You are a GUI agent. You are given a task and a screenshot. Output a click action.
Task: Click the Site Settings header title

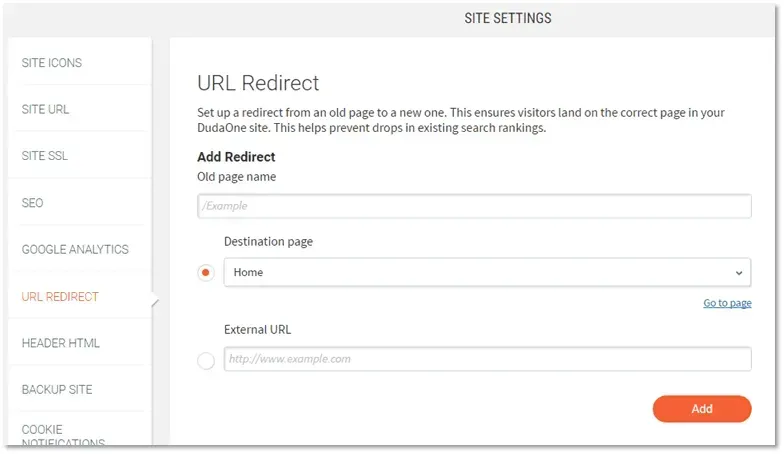[508, 18]
